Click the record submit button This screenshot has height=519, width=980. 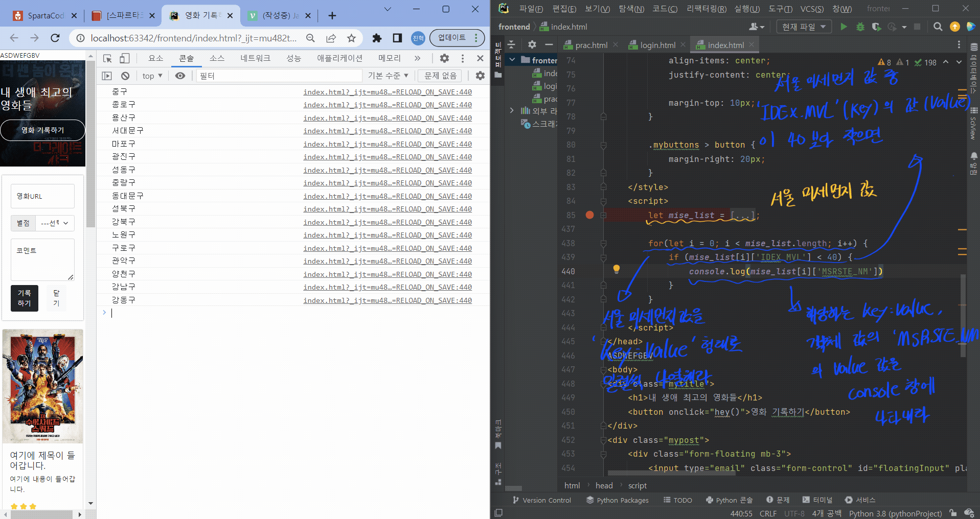point(25,298)
